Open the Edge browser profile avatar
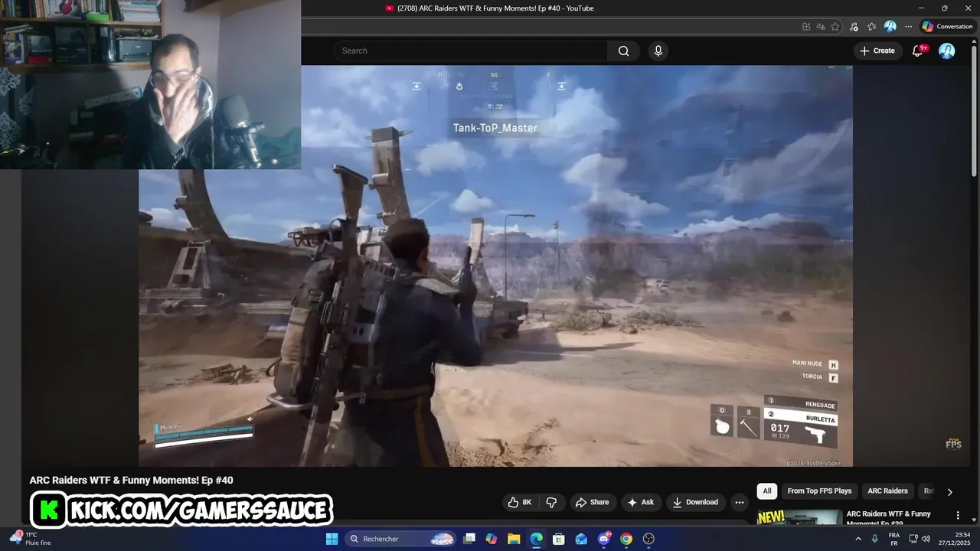 click(x=890, y=27)
